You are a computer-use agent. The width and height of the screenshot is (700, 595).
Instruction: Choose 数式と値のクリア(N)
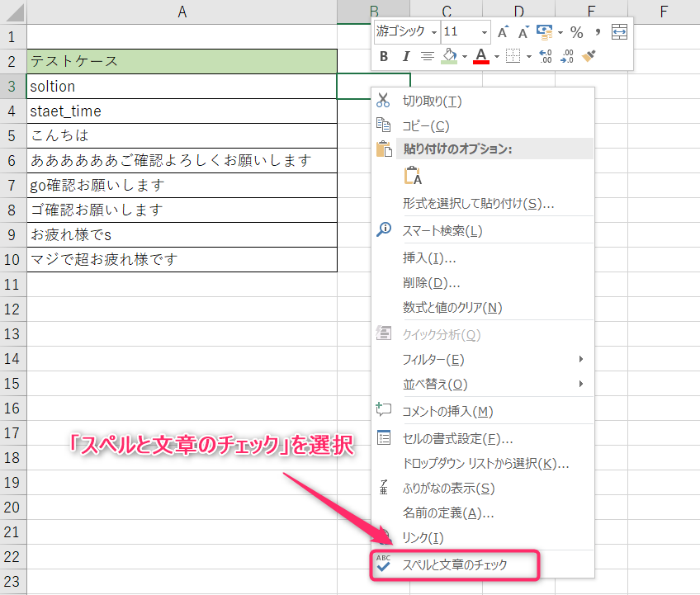click(483, 307)
